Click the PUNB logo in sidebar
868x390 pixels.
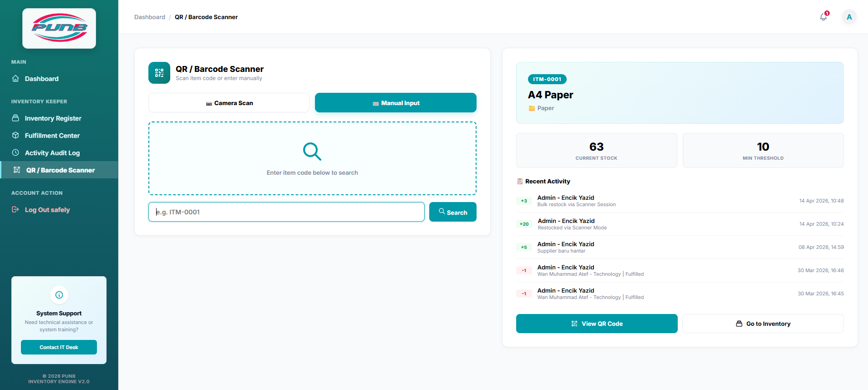(59, 28)
